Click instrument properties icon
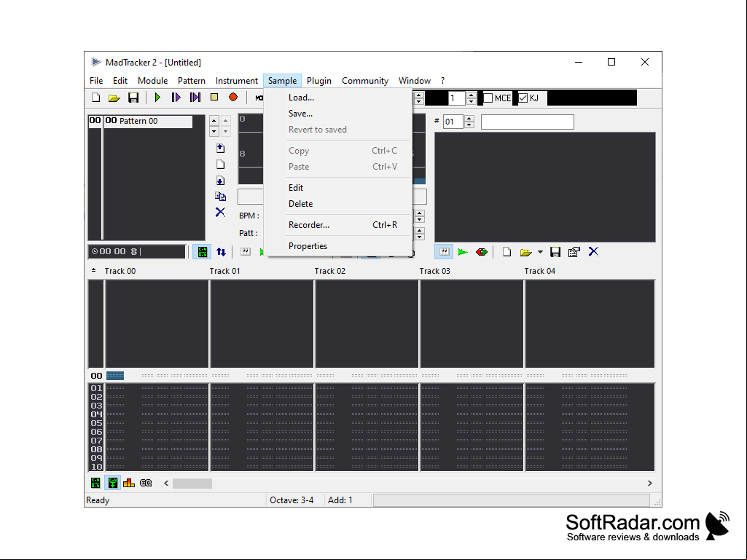Screen dimensions: 747x560 click(574, 252)
